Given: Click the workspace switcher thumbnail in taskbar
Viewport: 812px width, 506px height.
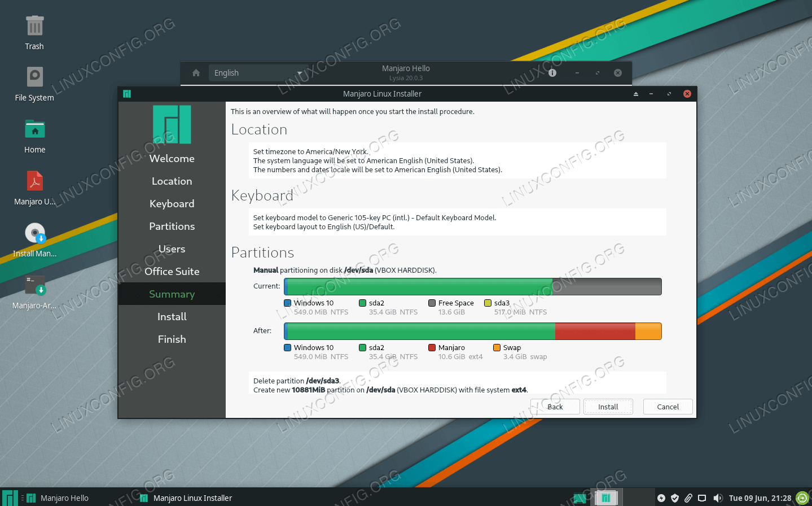Looking at the screenshot, I should tap(605, 498).
